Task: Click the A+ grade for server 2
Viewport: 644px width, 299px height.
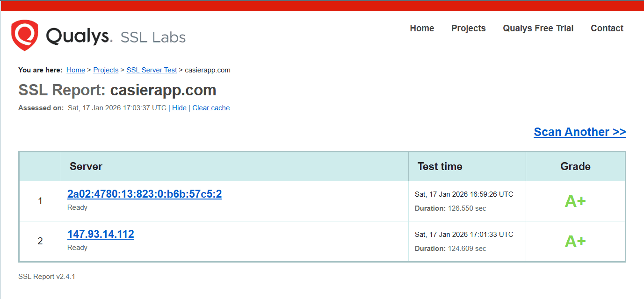Action: [575, 242]
